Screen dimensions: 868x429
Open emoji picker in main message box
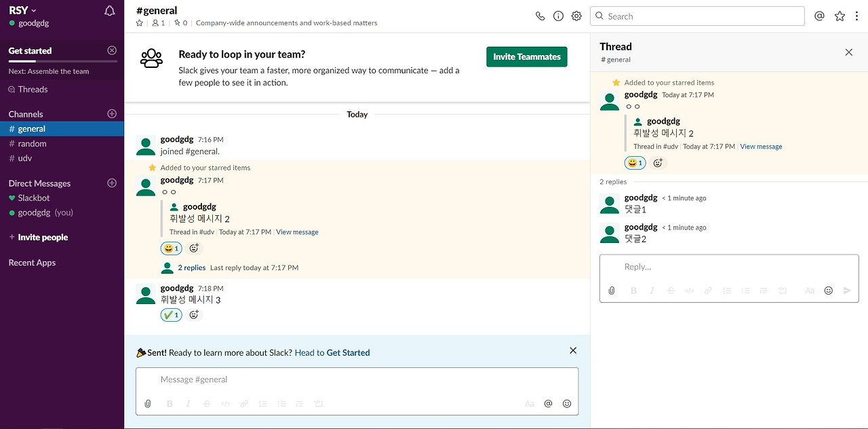(x=567, y=404)
